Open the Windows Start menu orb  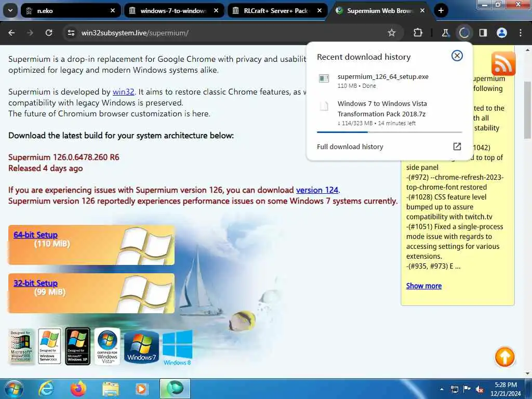pos(14,389)
